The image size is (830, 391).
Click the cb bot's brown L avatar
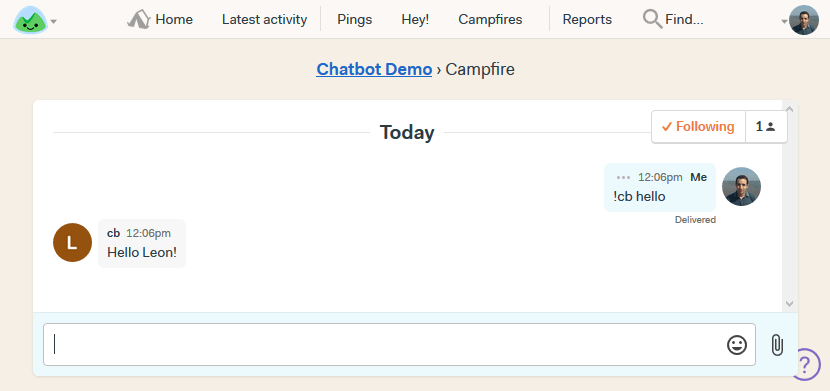73,242
